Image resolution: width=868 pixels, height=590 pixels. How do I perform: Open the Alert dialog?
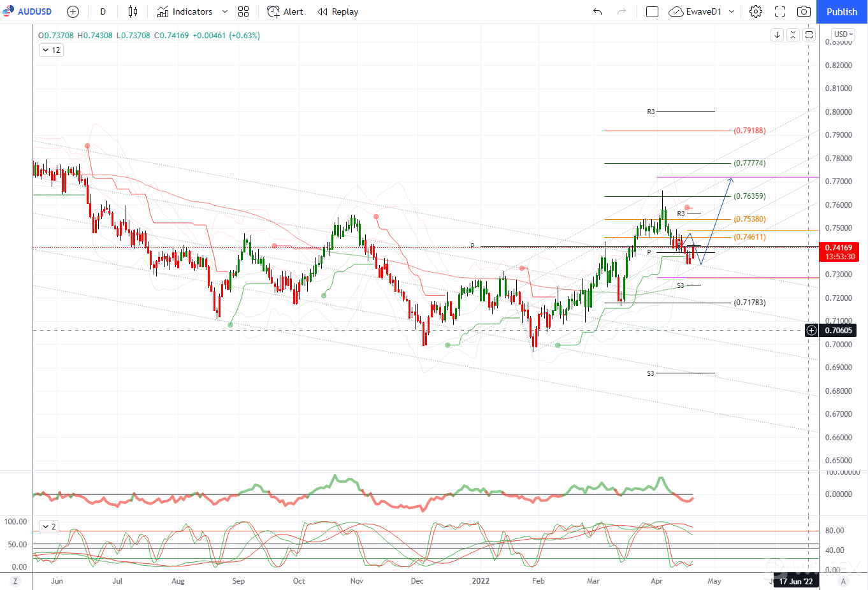click(285, 11)
